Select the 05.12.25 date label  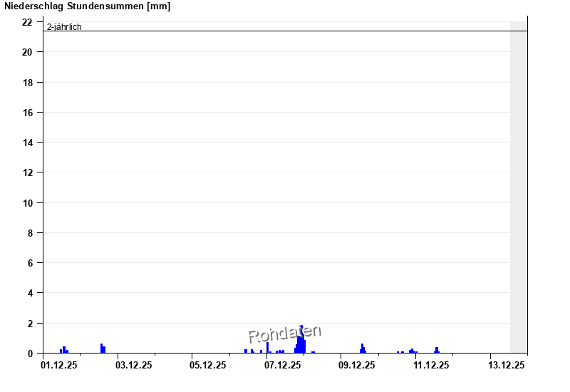tap(208, 366)
